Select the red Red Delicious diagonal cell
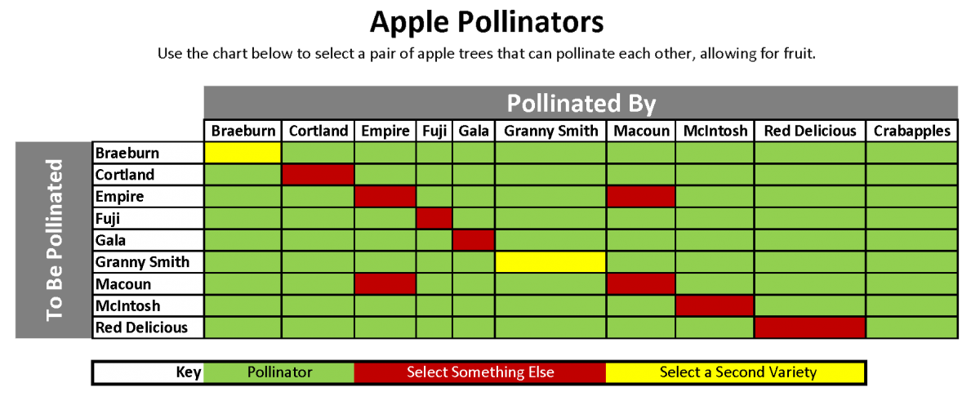The width and height of the screenshot is (980, 401). (x=809, y=327)
